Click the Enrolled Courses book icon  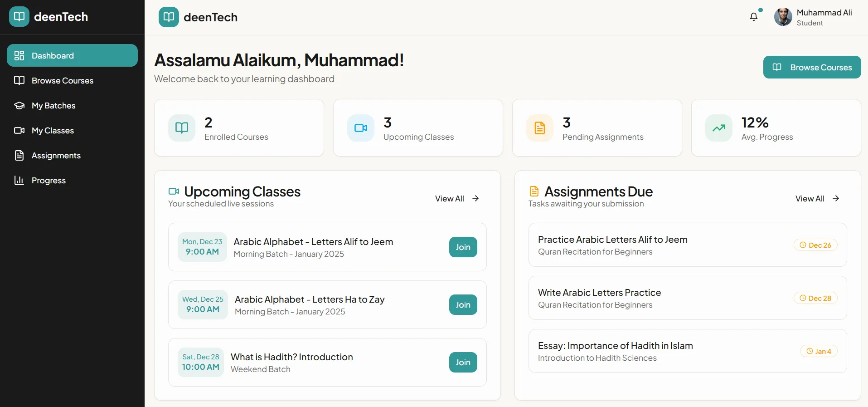[x=182, y=128]
